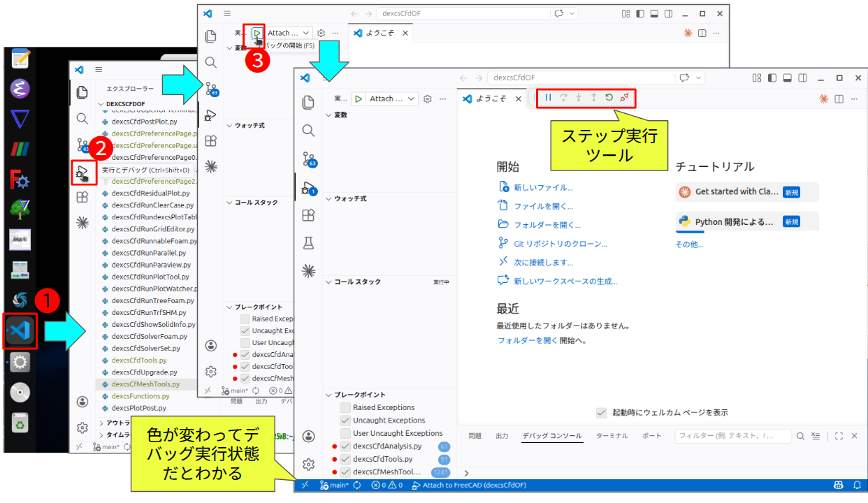Click the Git リポジトリのクローン... link
Viewport: 868px width, 503px height.
(560, 244)
